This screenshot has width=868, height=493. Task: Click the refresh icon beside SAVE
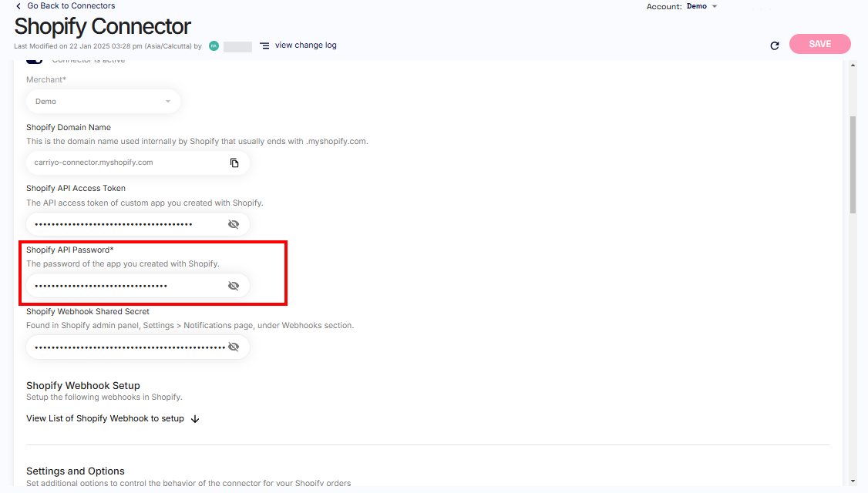tap(775, 45)
